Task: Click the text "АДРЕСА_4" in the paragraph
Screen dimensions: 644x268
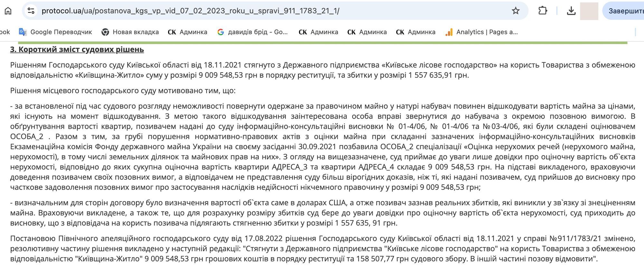Action: pyautogui.click(x=376, y=167)
